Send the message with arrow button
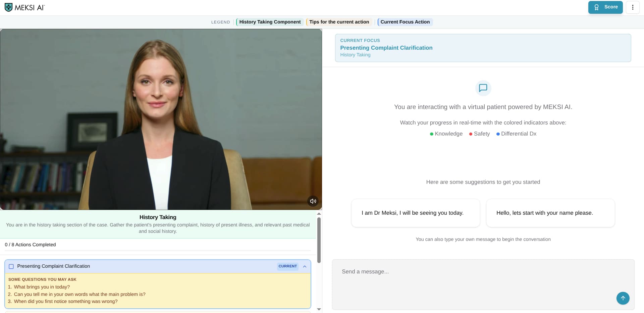 [x=623, y=298]
